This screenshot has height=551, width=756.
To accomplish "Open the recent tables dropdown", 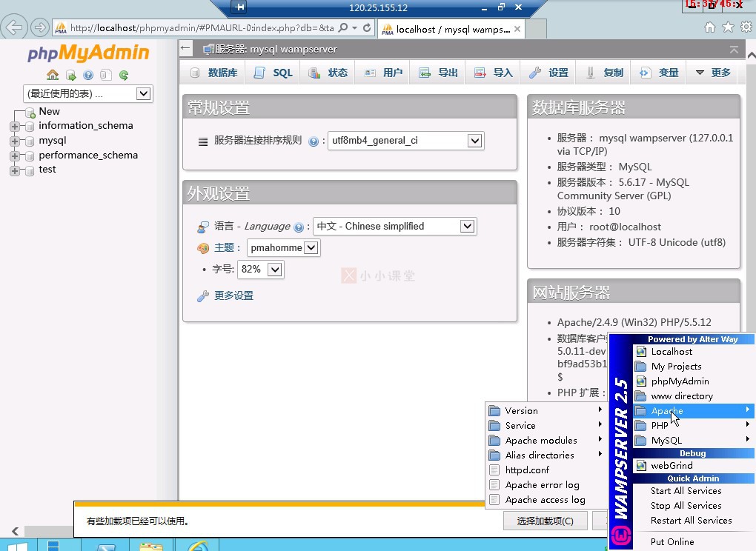I will tap(87, 93).
